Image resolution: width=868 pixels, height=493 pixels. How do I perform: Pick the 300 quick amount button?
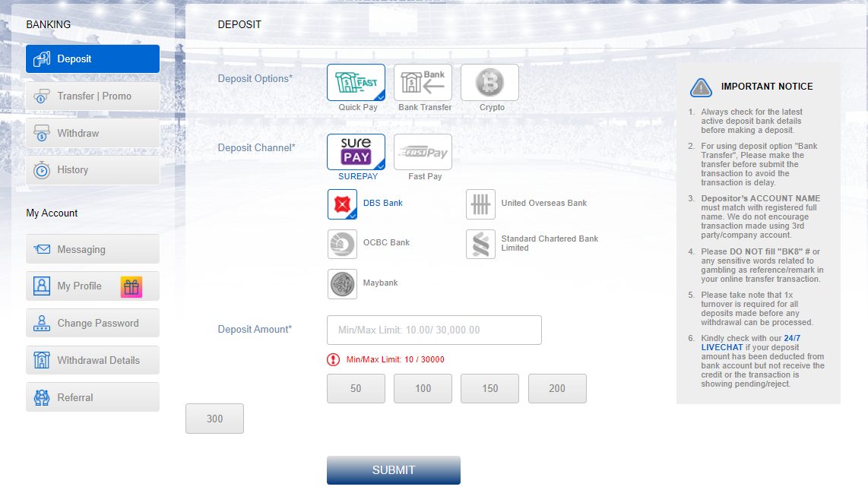(x=214, y=419)
